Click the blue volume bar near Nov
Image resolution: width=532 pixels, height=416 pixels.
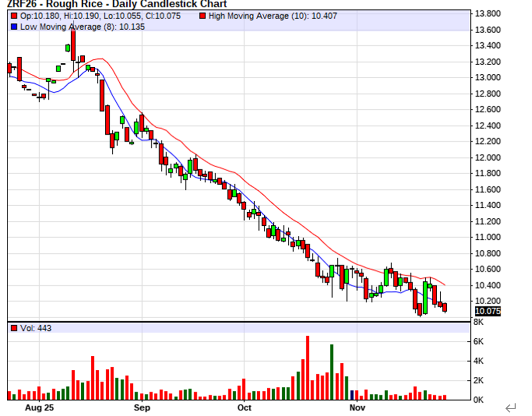point(352,394)
